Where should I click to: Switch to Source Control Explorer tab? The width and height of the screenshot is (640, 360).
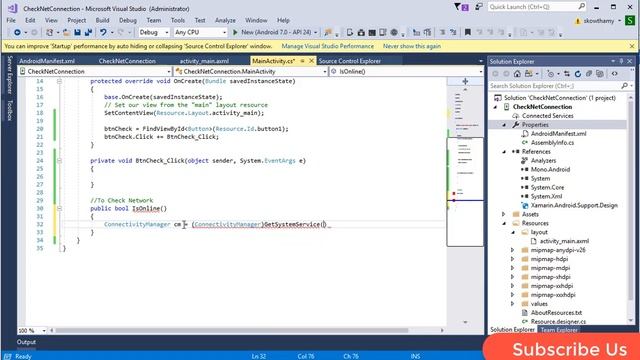(349, 61)
